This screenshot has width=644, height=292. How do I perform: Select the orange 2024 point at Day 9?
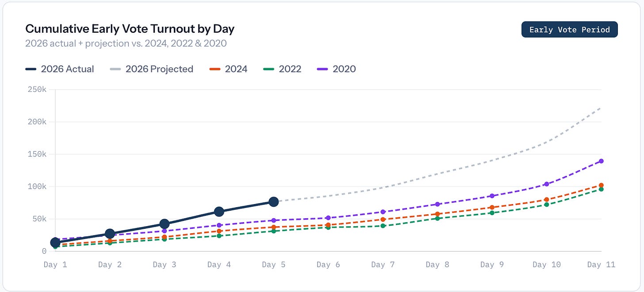point(492,207)
